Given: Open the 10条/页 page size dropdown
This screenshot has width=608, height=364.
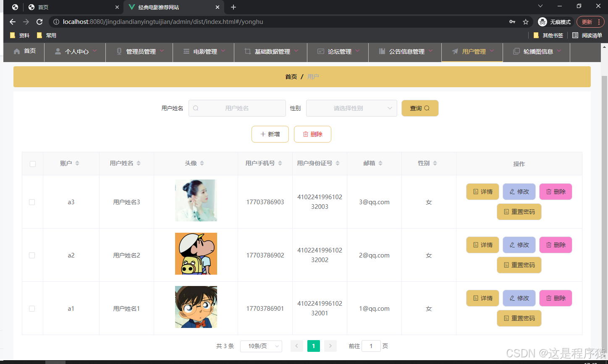Looking at the screenshot, I should [261, 346].
